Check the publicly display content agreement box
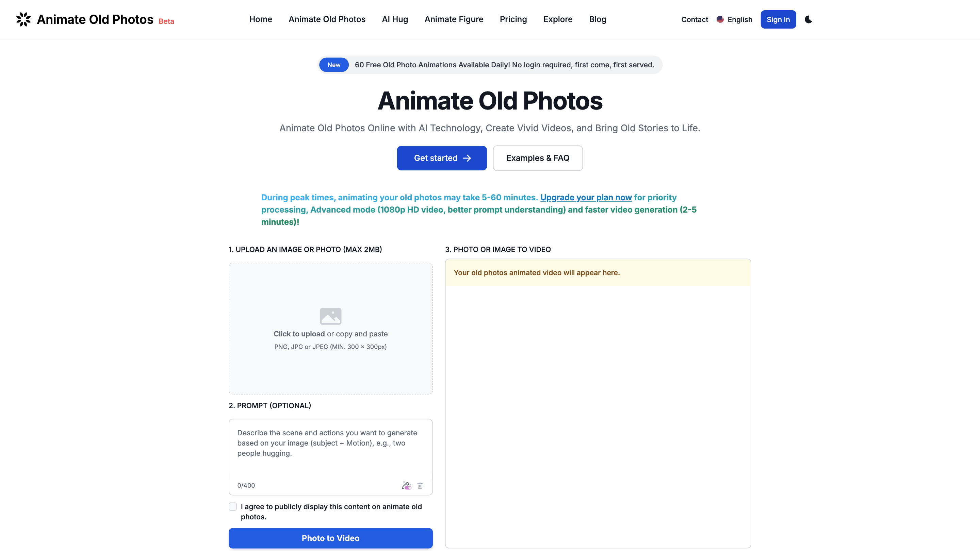Image resolution: width=980 pixels, height=551 pixels. pyautogui.click(x=233, y=506)
